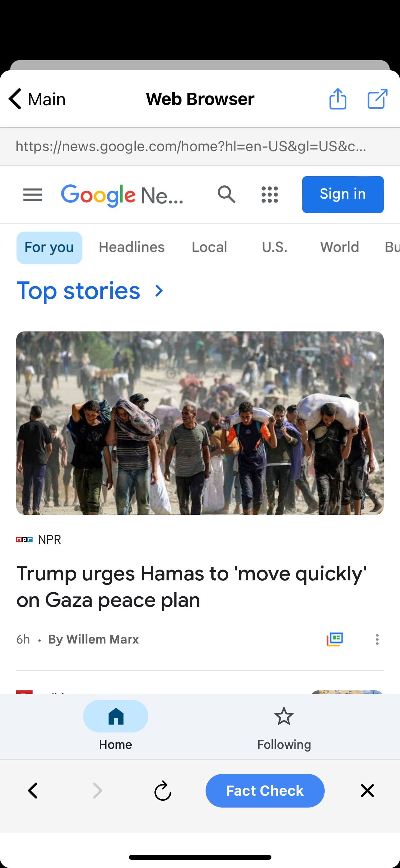Switch to the World tab

pos(340,247)
